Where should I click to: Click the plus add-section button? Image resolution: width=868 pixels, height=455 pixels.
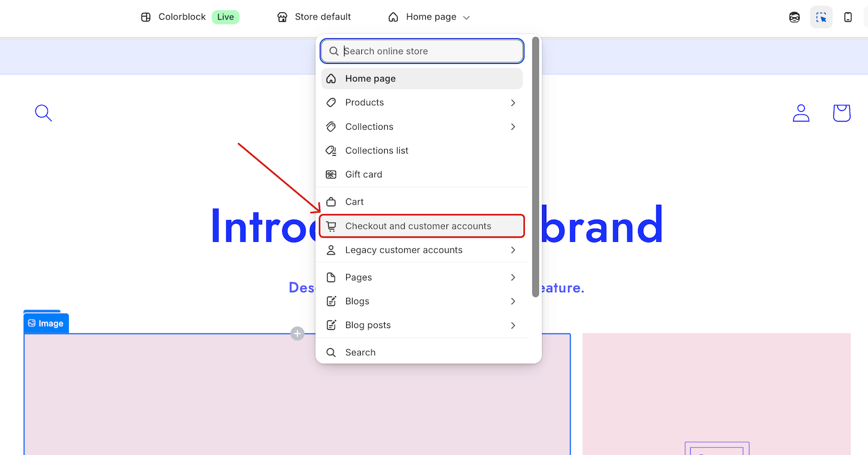pyautogui.click(x=297, y=334)
